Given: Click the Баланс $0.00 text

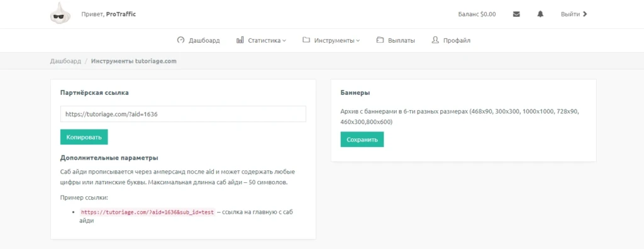Looking at the screenshot, I should pos(477,14).
